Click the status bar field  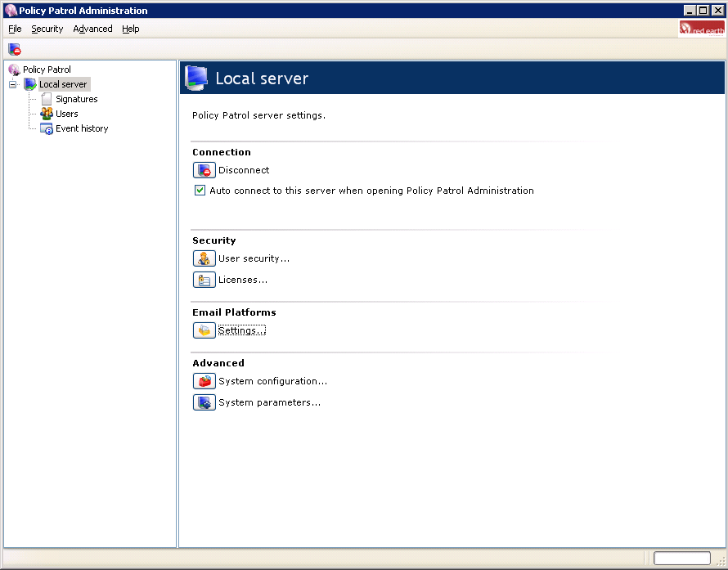click(x=681, y=558)
